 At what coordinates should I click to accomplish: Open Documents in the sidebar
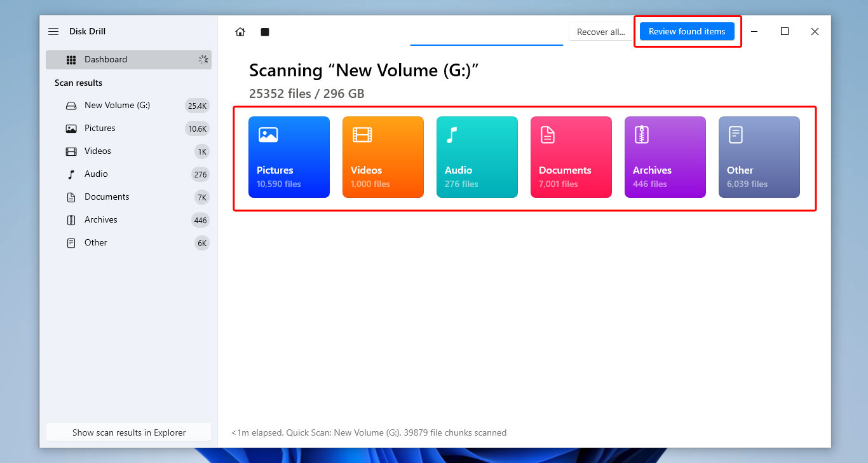pyautogui.click(x=128, y=197)
